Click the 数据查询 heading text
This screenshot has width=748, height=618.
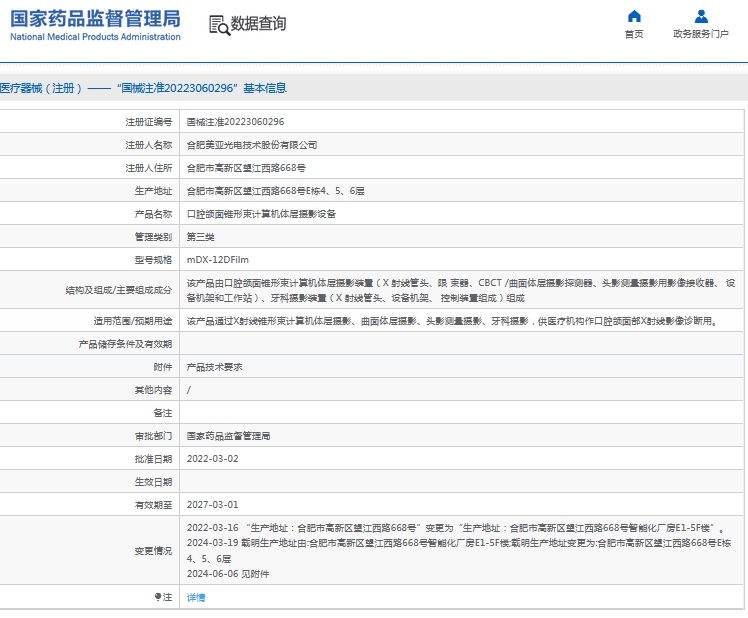[x=258, y=23]
